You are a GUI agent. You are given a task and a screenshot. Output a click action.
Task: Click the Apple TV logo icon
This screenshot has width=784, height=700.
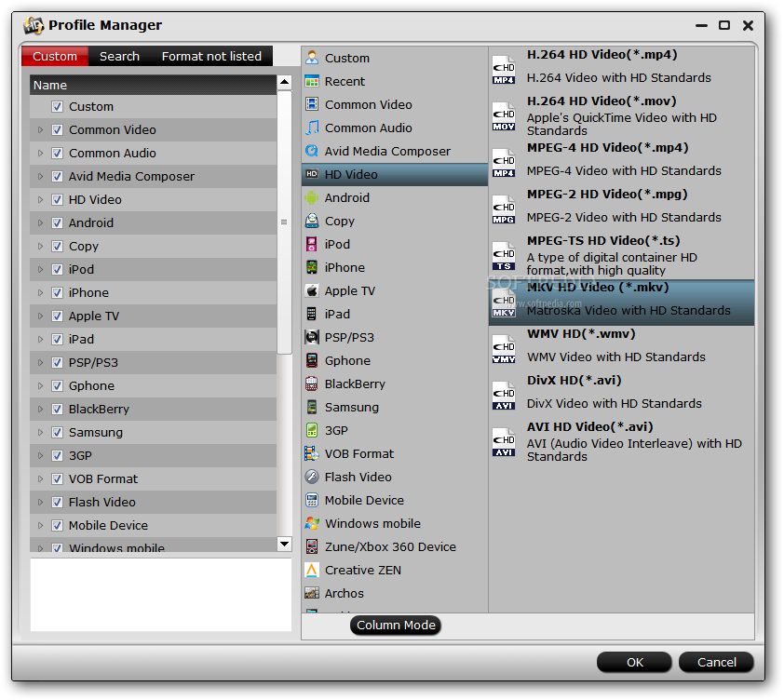312,290
